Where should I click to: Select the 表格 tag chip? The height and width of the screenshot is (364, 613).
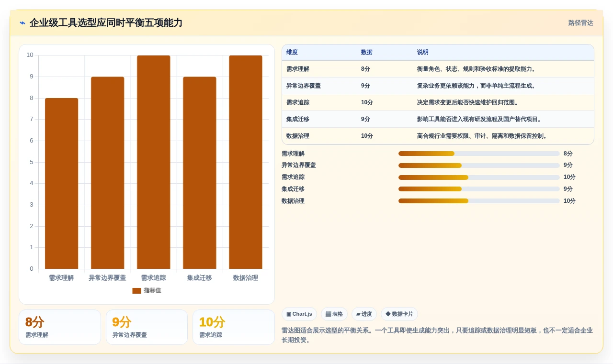[x=334, y=314]
